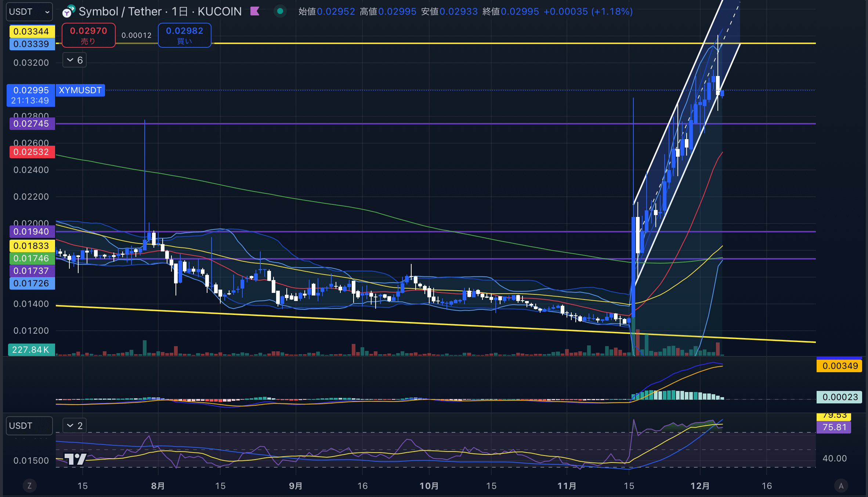This screenshot has height=497, width=868.
Task: Click the 0.01726 blue price label
Action: pos(32,283)
